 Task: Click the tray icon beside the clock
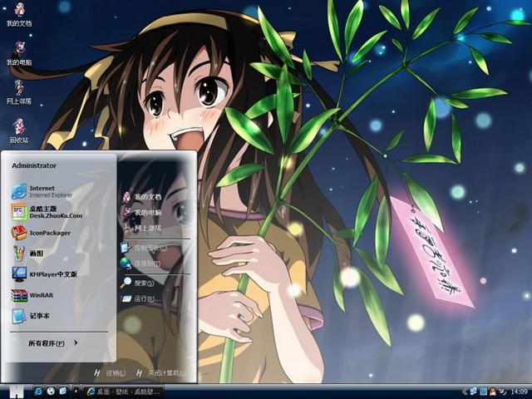[502, 392]
